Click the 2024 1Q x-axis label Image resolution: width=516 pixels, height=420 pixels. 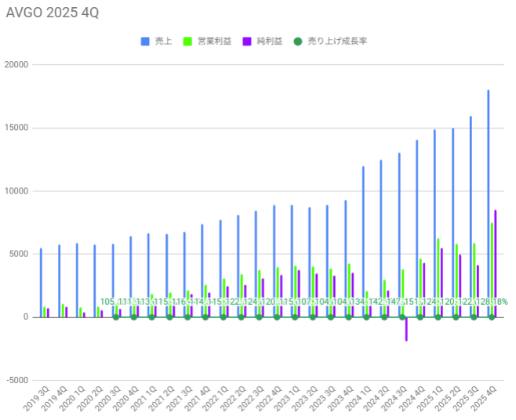pyautogui.click(x=358, y=399)
